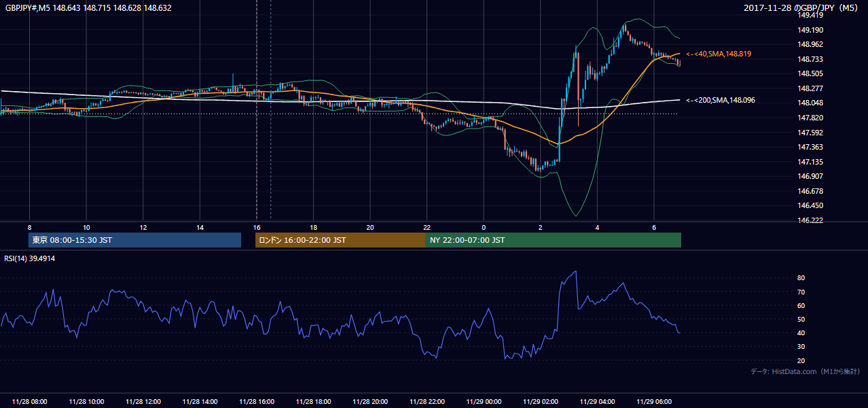
Task: Click the GBPJPY#,M5 symbol title text
Action: [x=88, y=7]
